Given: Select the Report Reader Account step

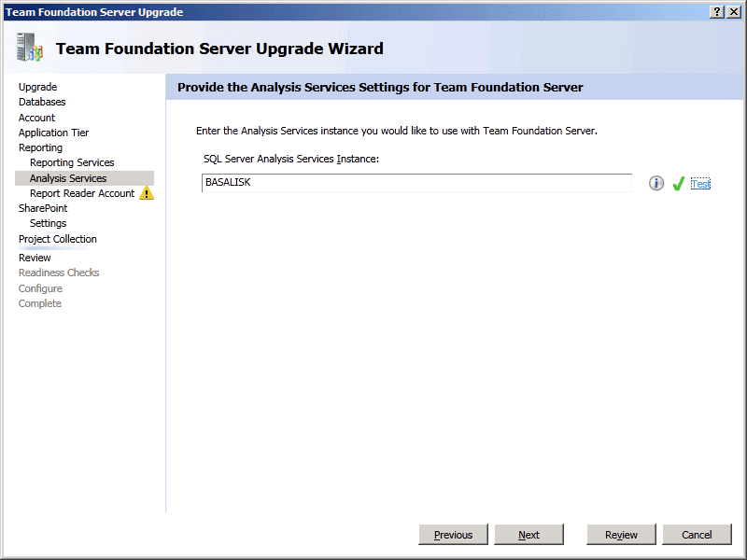Looking at the screenshot, I should 82,193.
